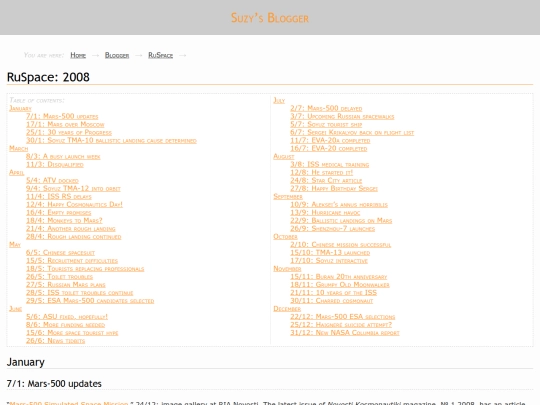Viewport: 540px width, 405px height.
Task: Open 28/4: Rough landing continued
Action: [74, 236]
